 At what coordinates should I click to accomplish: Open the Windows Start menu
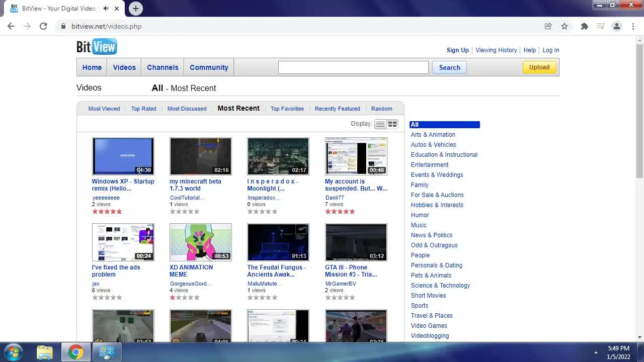[x=14, y=352]
